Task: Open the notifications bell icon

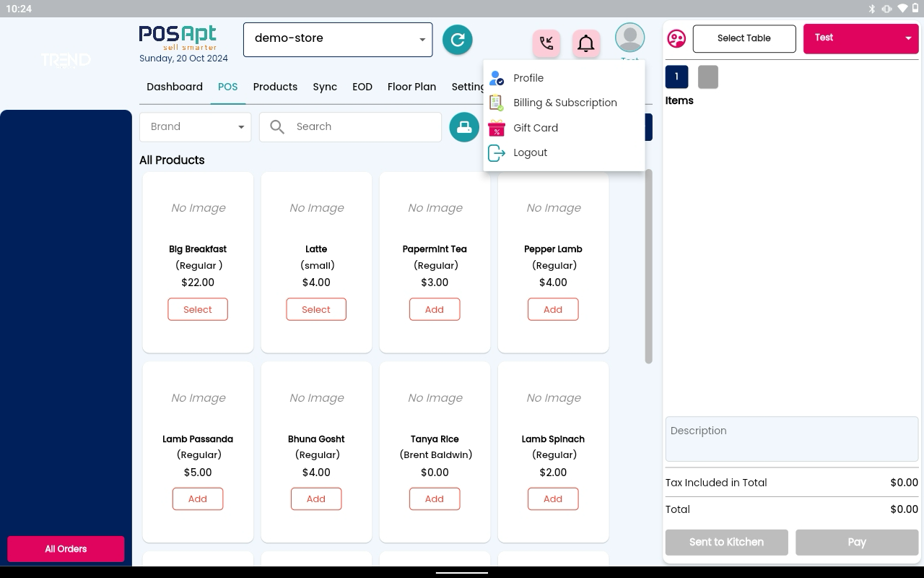Action: pyautogui.click(x=586, y=43)
